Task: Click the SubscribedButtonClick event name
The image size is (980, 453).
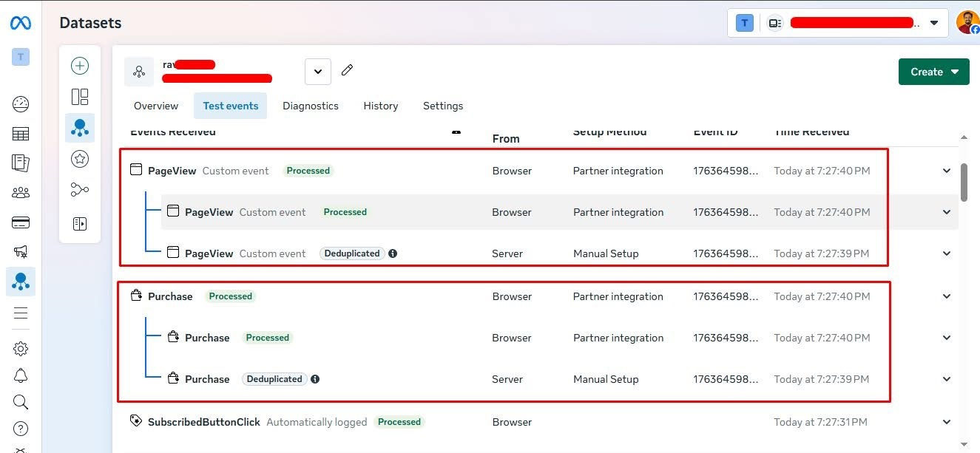Action: coord(204,422)
